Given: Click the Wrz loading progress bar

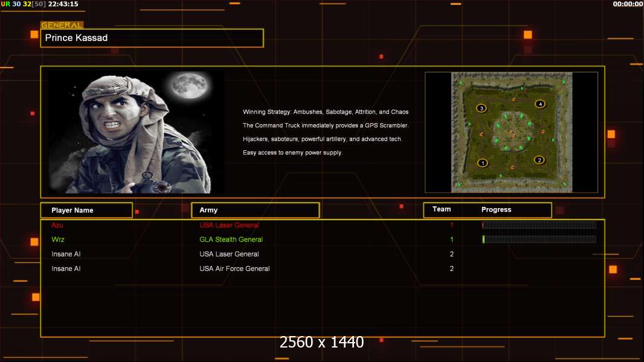Looking at the screenshot, I should (x=539, y=240).
